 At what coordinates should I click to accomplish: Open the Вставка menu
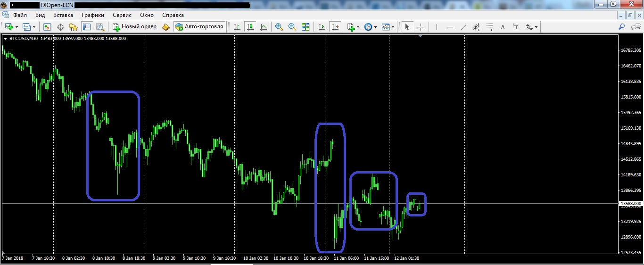click(x=63, y=15)
